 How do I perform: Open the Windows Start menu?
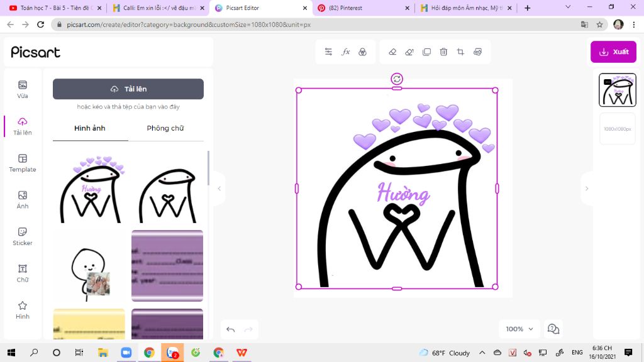point(11,353)
